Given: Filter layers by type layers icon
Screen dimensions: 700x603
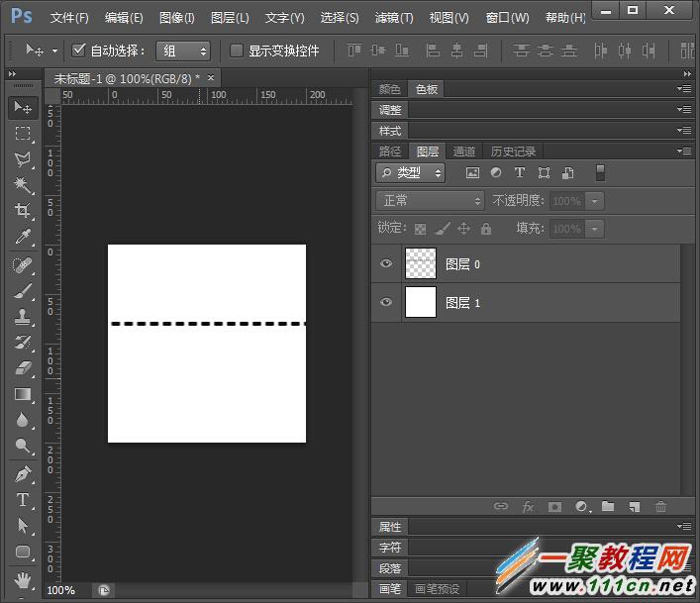Looking at the screenshot, I should coord(520,172).
